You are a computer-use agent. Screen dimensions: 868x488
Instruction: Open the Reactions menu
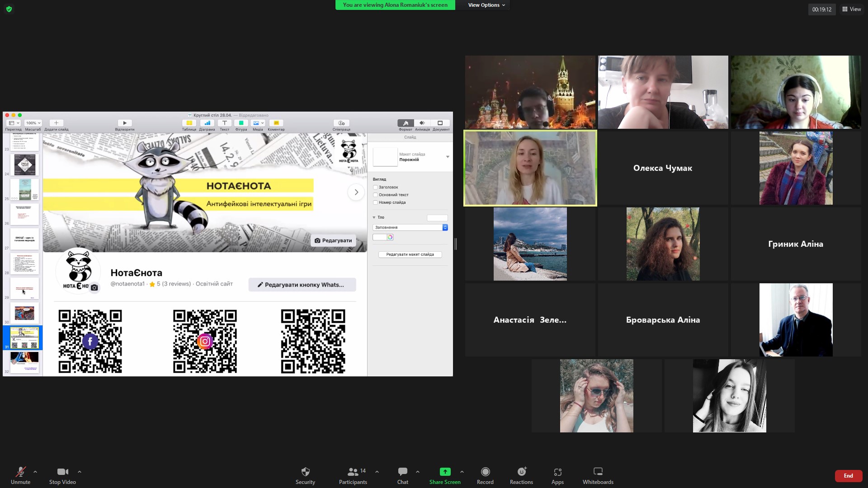521,475
